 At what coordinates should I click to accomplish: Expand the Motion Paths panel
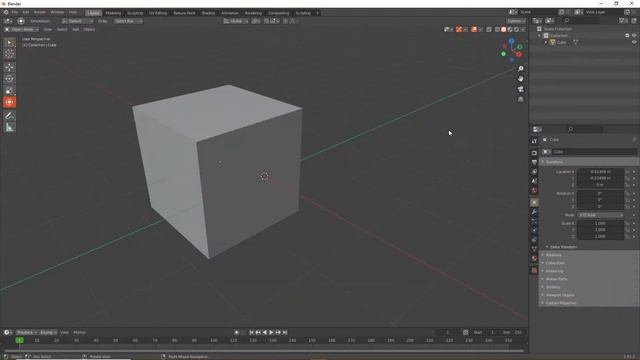pos(589,279)
